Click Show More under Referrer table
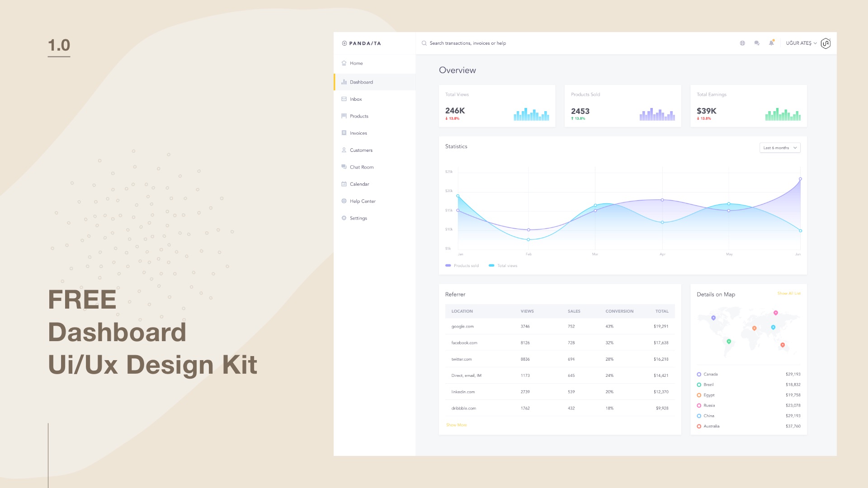The width and height of the screenshot is (868, 488). click(456, 425)
